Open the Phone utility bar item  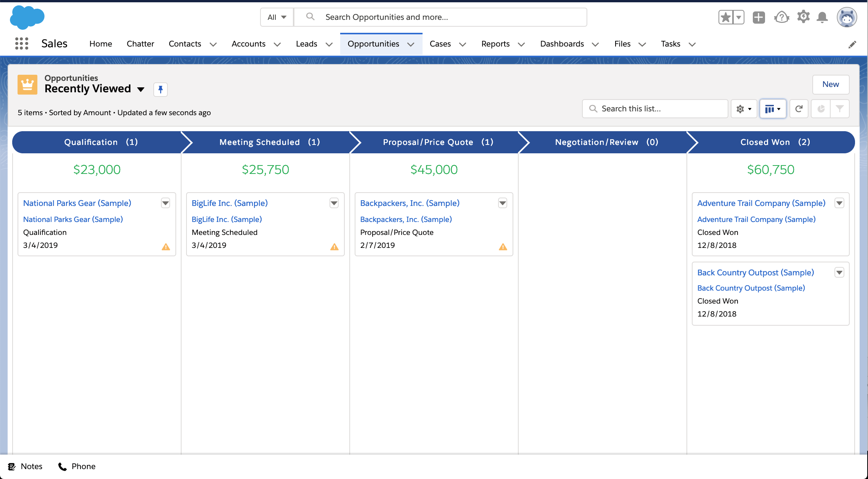click(x=77, y=466)
